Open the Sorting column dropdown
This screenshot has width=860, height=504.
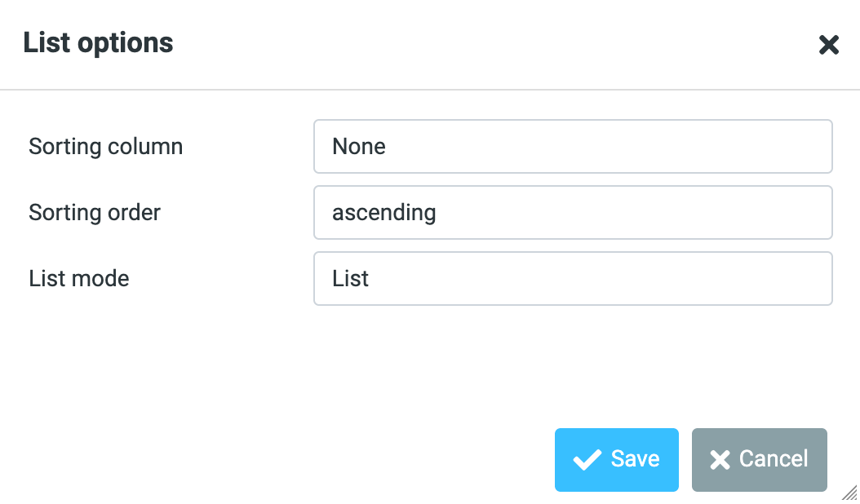pyautogui.click(x=572, y=147)
